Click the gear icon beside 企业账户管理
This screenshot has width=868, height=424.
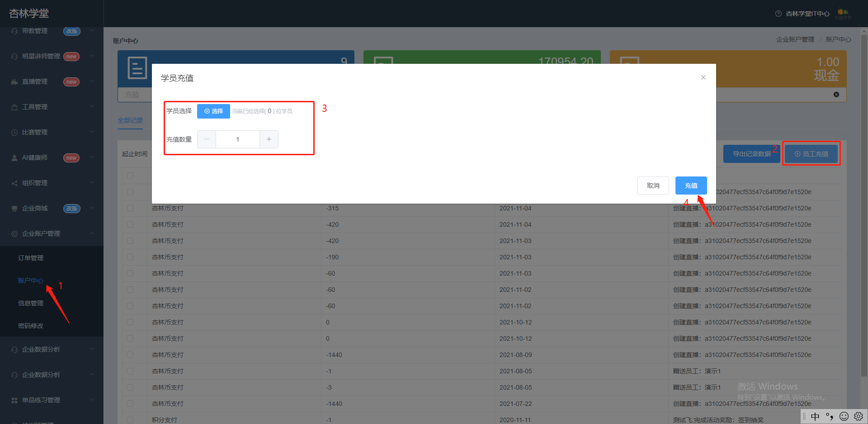14,234
